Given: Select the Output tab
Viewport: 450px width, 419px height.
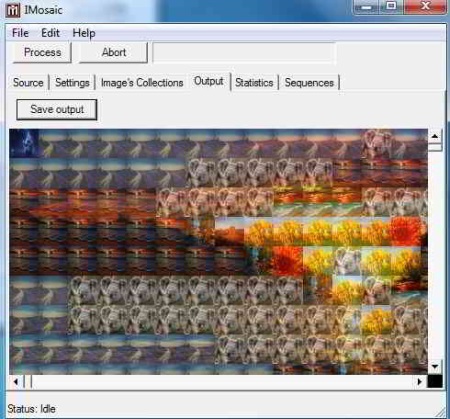Looking at the screenshot, I should pyautogui.click(x=209, y=81).
